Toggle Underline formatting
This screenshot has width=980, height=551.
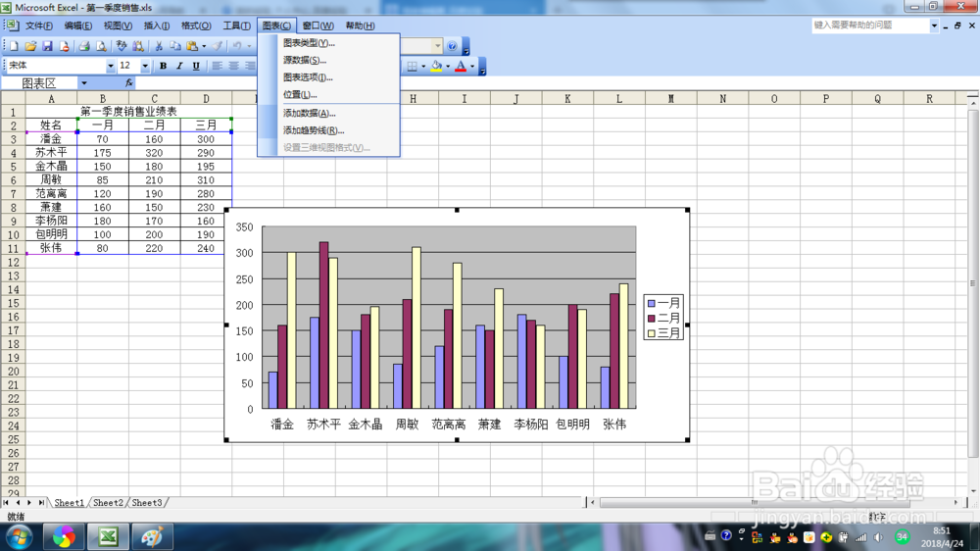pyautogui.click(x=196, y=66)
